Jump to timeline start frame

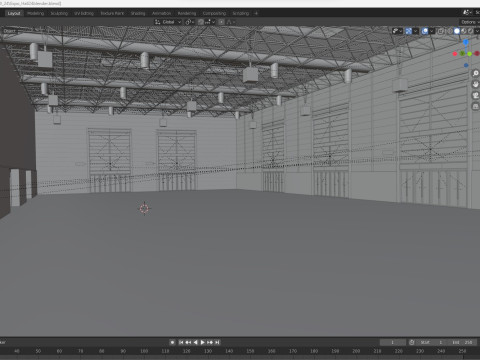(181, 342)
